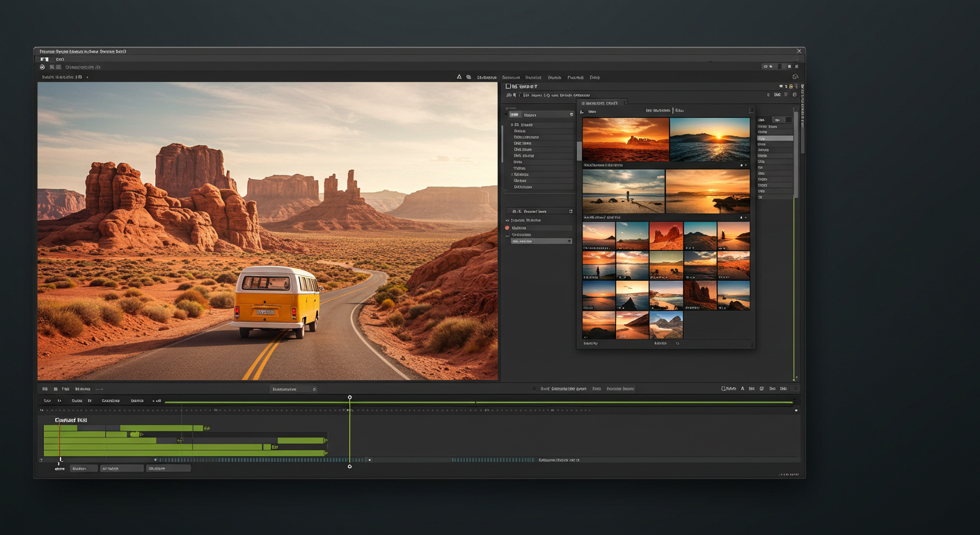Screen dimensions: 980x535
Task: Open the small red rock butte thumbnail under blue sky
Action: 666,236
